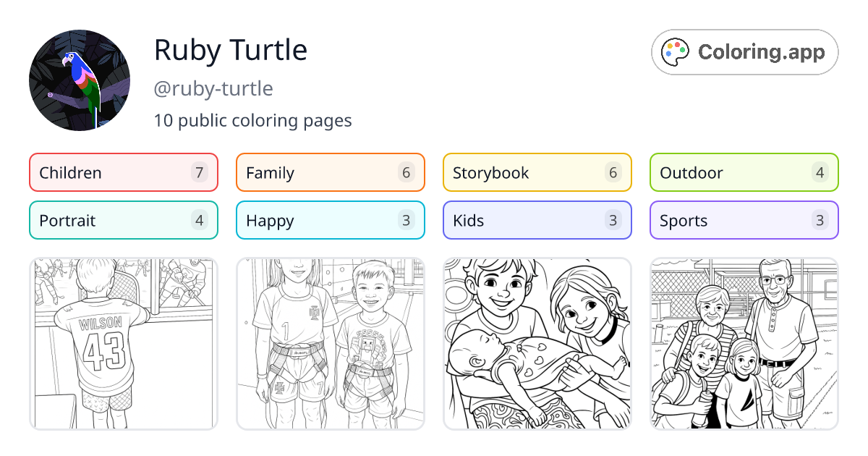The image size is (868, 456).
Task: Expand the Family count badge showing 6
Action: [407, 172]
